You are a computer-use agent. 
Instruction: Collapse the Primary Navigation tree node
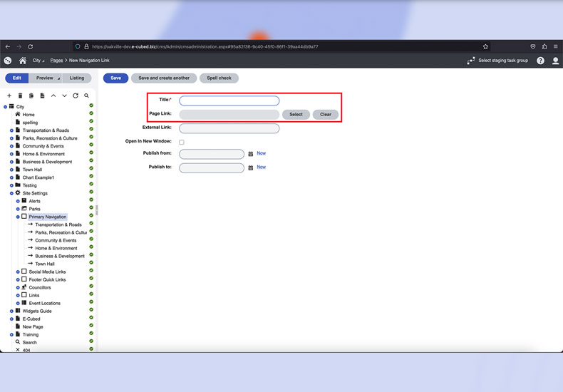[x=18, y=217]
